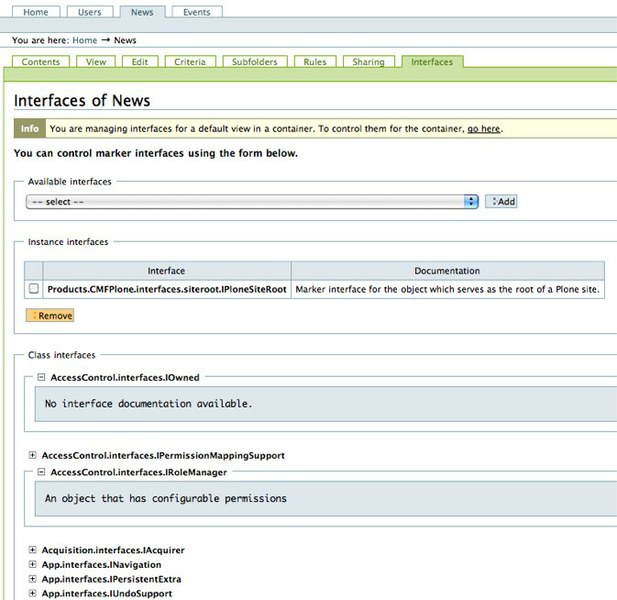Open the Users top navigation tab
This screenshot has width=617, height=600.
pos(90,12)
